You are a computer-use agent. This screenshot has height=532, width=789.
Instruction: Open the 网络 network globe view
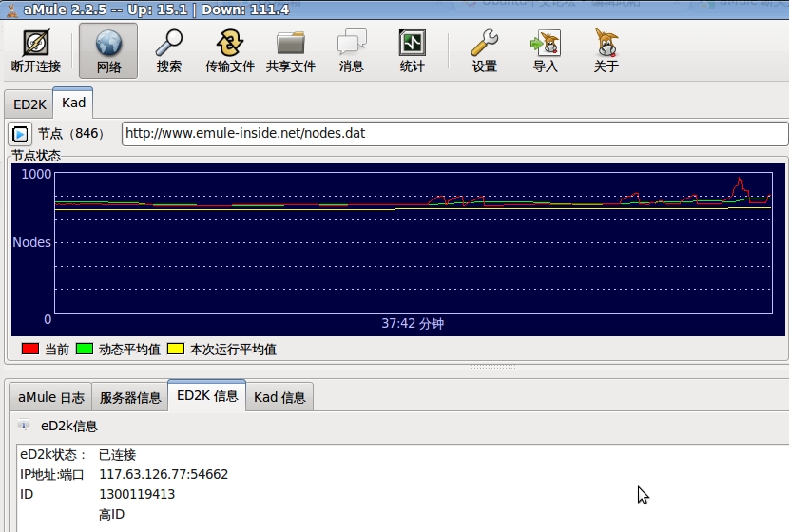(108, 50)
